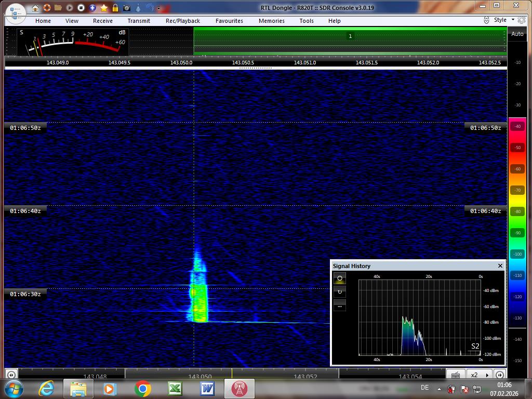Click the folder icon in the quick toolbar
The image size is (532, 399).
(x=58, y=8)
